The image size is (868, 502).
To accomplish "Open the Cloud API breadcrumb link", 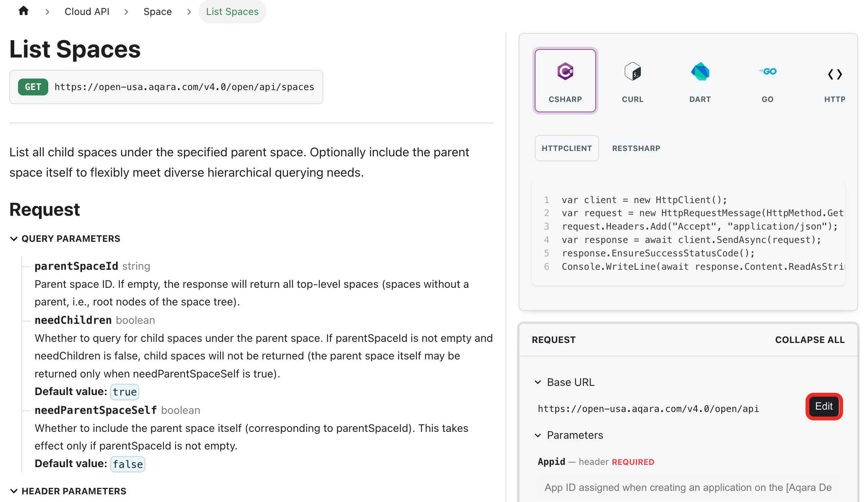I will (87, 12).
